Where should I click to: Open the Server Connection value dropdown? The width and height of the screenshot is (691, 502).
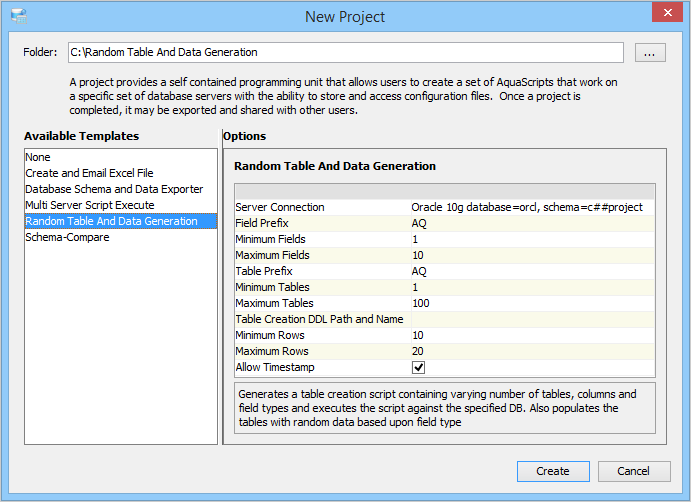pos(531,207)
